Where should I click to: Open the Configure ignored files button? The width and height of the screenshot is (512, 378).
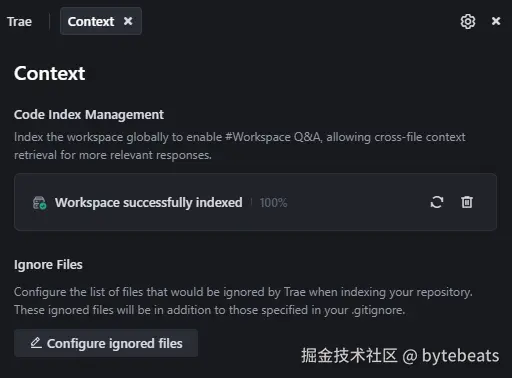(106, 343)
